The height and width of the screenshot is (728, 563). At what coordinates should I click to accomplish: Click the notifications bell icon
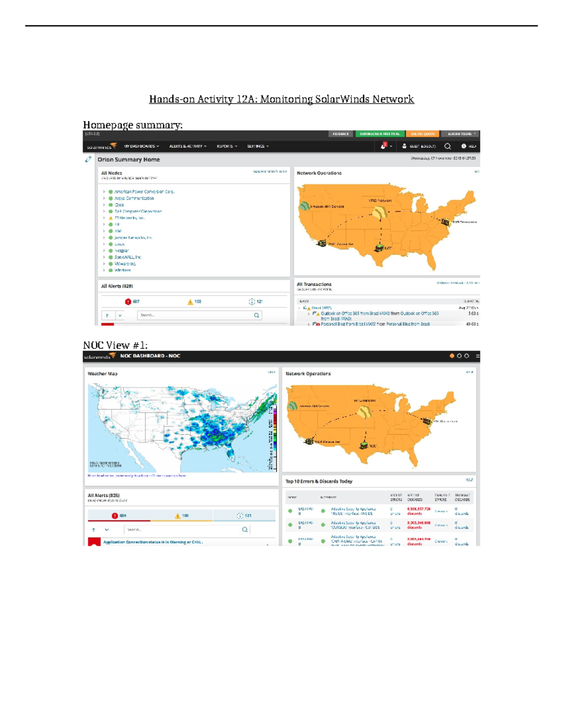[383, 146]
